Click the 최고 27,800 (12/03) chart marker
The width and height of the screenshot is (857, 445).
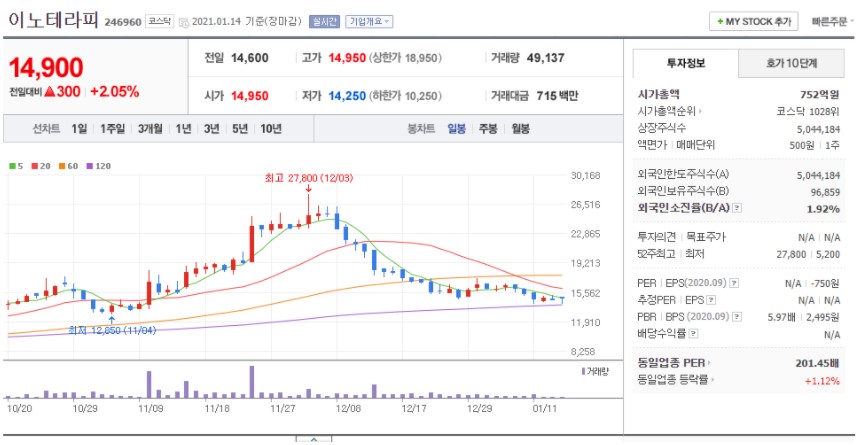point(309,178)
